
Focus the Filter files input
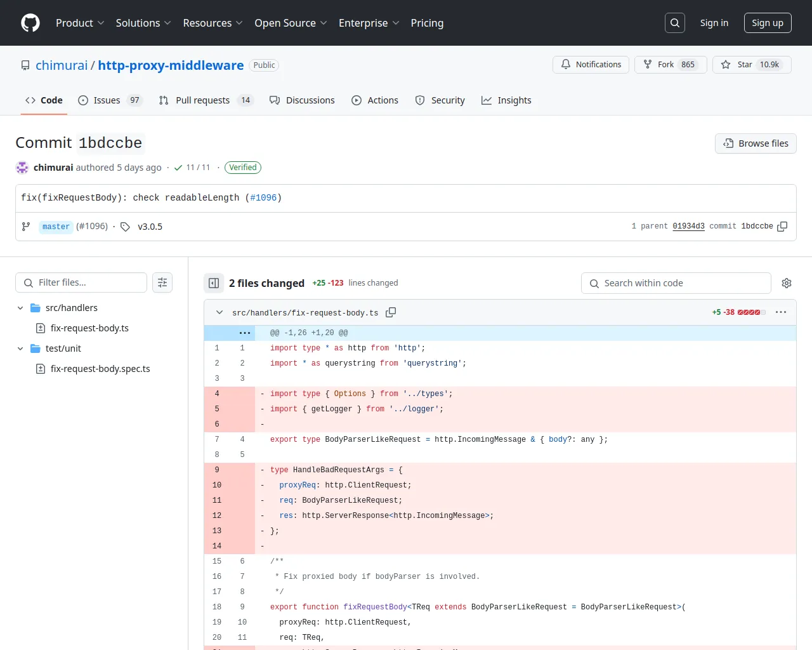(81, 282)
